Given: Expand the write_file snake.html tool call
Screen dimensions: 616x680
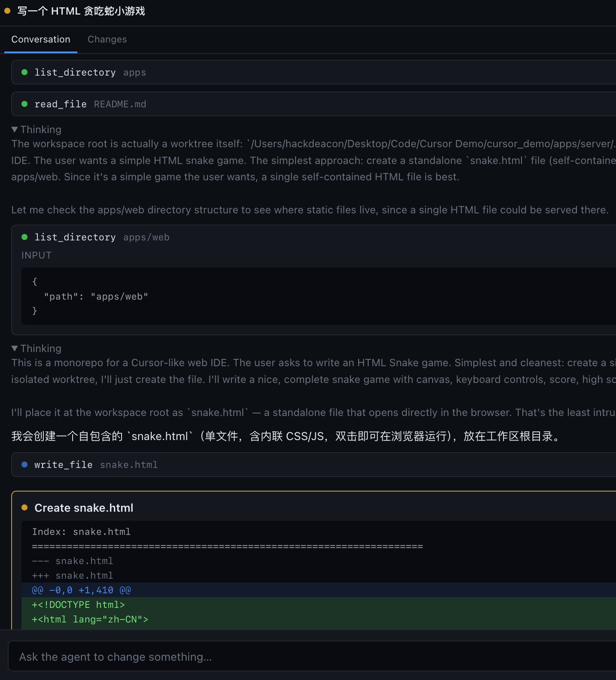Looking at the screenshot, I should click(x=314, y=464).
